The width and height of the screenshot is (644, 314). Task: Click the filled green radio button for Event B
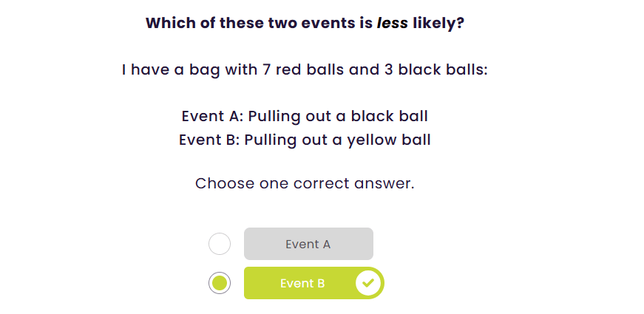tap(220, 283)
